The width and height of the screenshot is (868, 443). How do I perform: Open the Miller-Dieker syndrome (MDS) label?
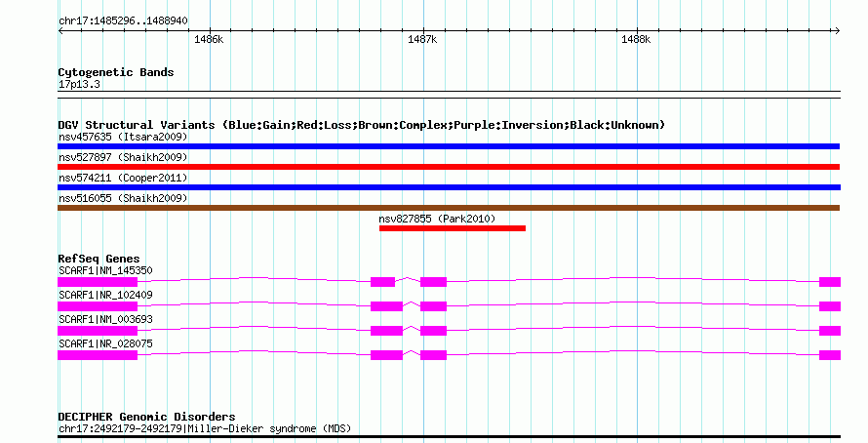coord(204,429)
